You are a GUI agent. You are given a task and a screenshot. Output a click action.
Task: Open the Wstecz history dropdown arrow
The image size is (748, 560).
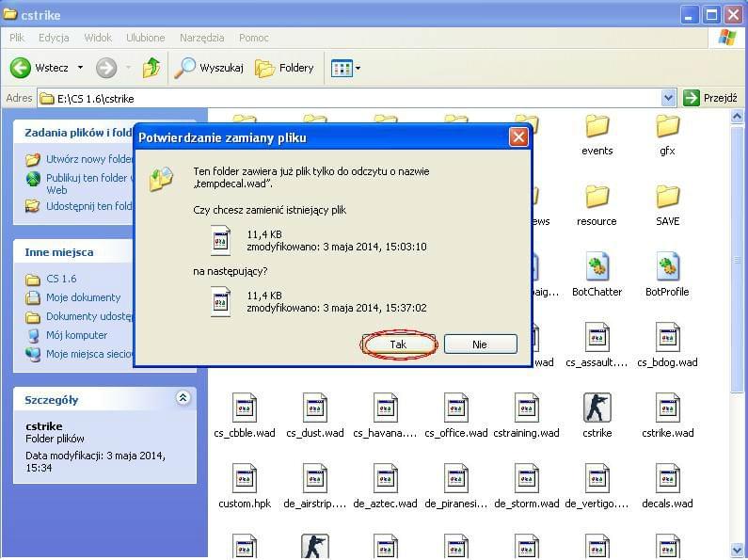(x=81, y=68)
